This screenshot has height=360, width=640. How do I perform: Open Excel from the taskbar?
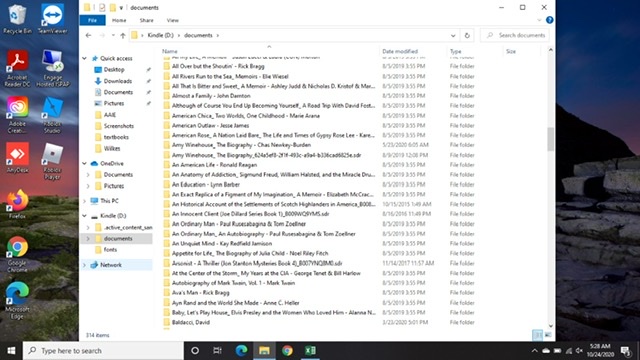pyautogui.click(x=310, y=351)
